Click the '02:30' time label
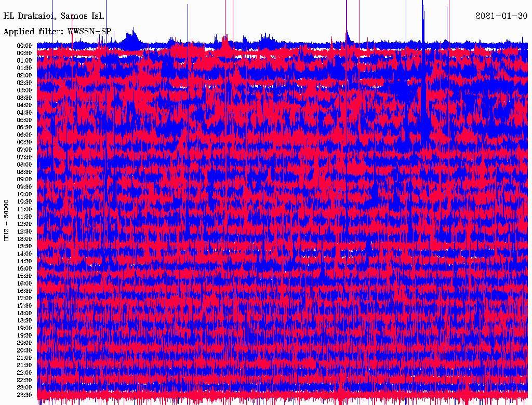The width and height of the screenshot is (532, 405). 24,83
